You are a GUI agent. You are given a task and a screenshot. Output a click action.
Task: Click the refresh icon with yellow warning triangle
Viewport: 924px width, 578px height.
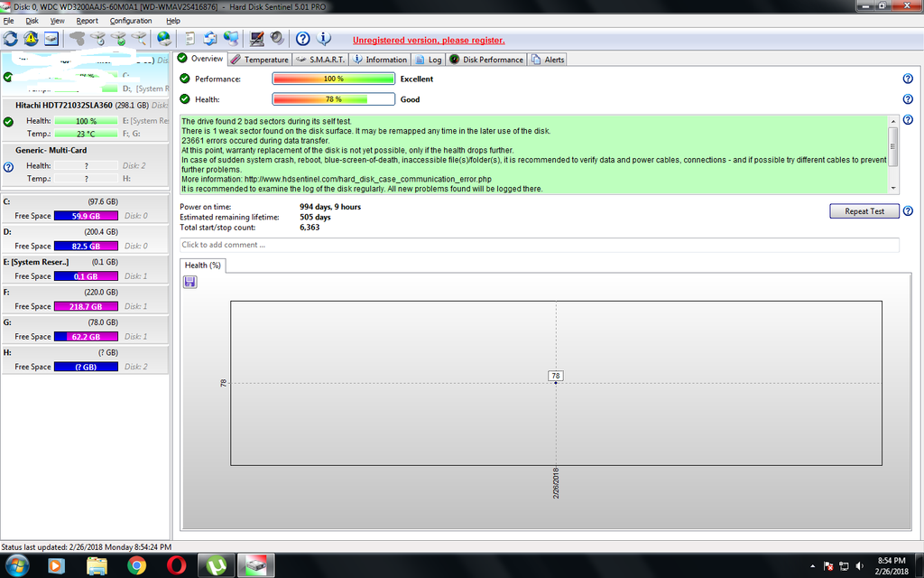(x=31, y=39)
